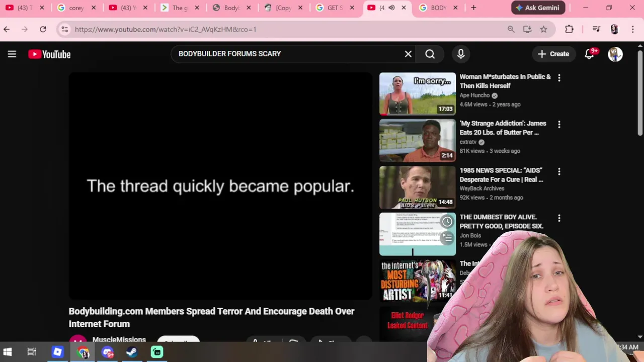
Task: Clear the search box with the X icon
Action: pyautogui.click(x=408, y=54)
